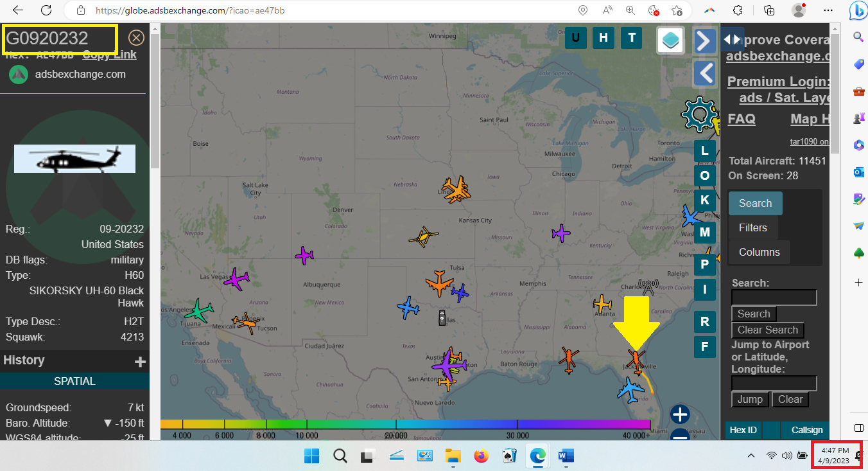Select purple aircraft east of Kansas City
Image resolution: width=868 pixels, height=471 pixels.
pyautogui.click(x=561, y=233)
